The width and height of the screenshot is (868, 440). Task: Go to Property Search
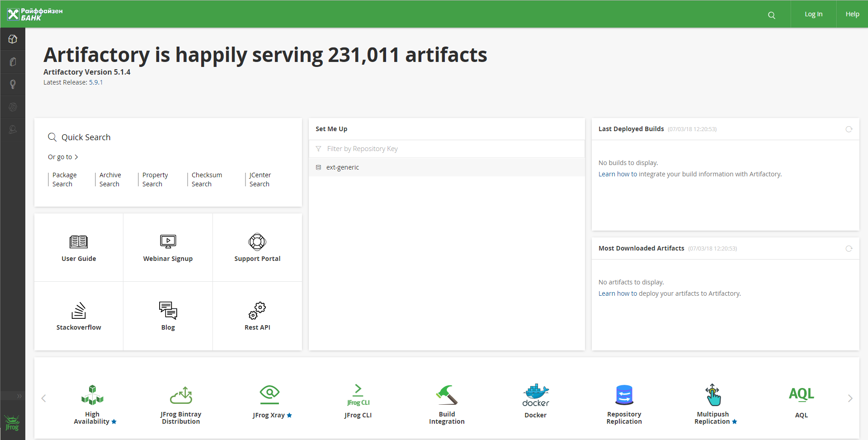155,180
